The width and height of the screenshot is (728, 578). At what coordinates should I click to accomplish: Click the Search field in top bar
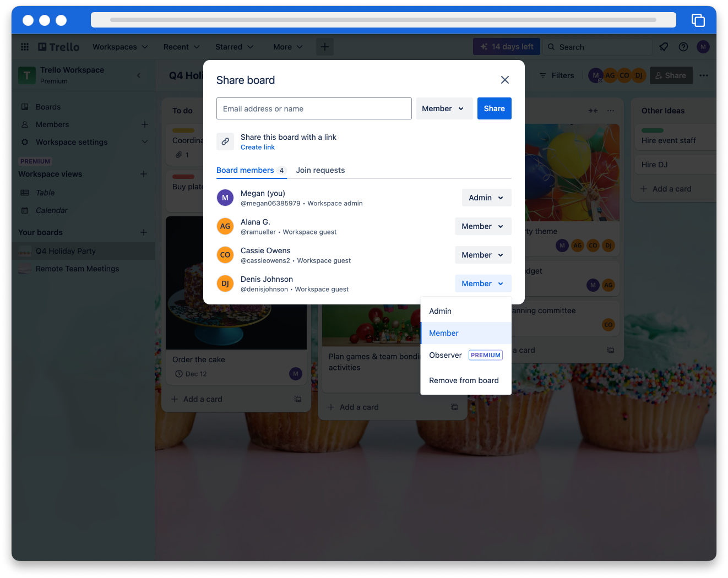pos(597,47)
